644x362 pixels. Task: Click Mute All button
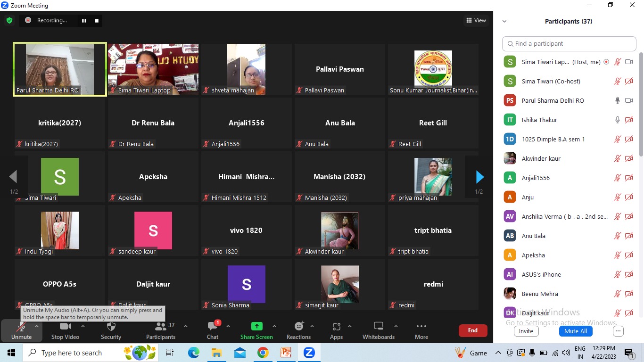click(x=576, y=331)
